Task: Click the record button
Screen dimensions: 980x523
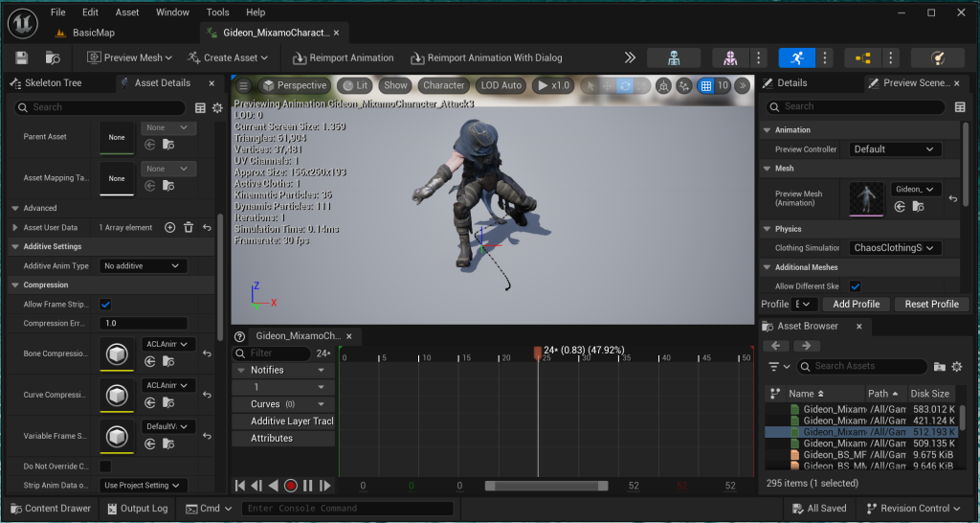Action: click(x=290, y=486)
